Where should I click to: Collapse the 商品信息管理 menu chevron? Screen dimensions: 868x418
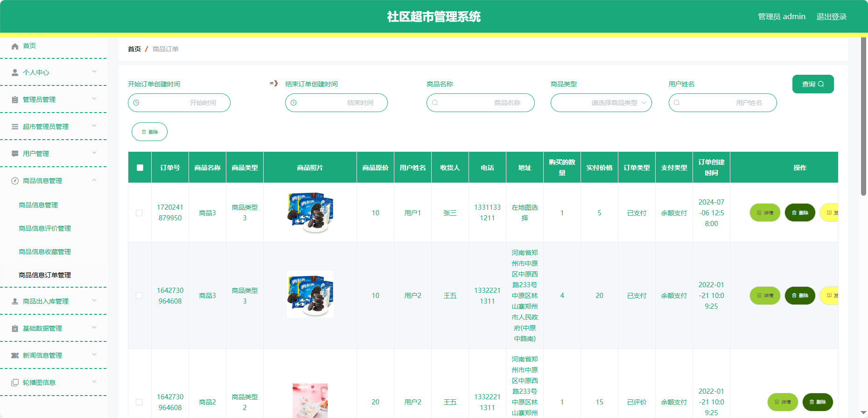pos(94,180)
